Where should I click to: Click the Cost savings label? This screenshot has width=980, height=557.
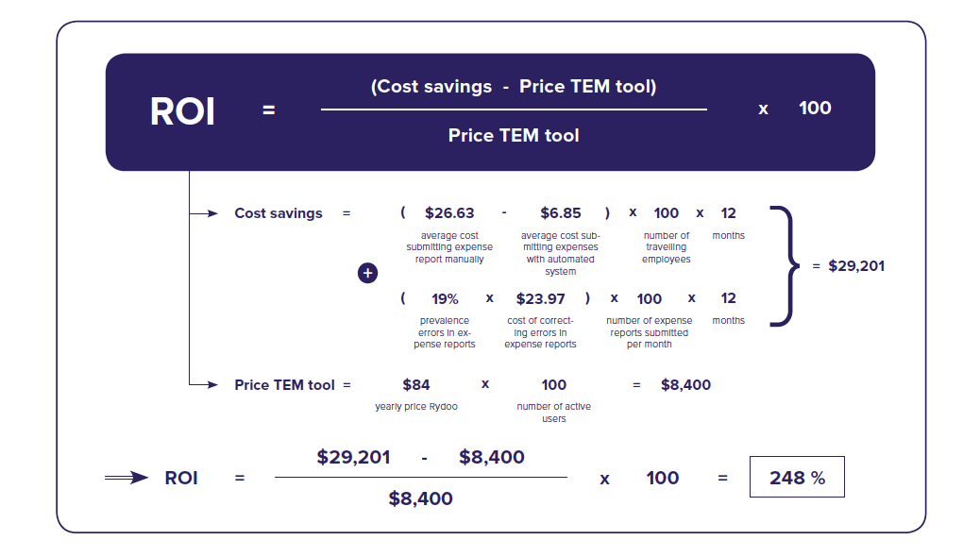279,213
